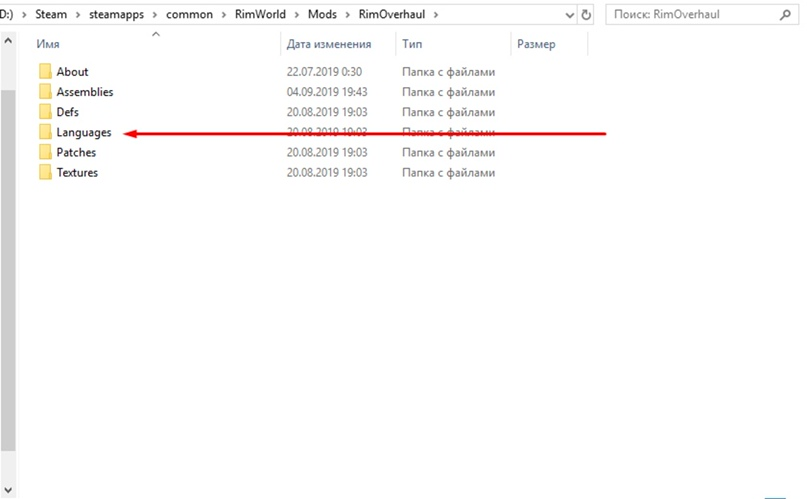The image size is (807, 499).
Task: Expand the chevron after common in path
Action: click(224, 15)
